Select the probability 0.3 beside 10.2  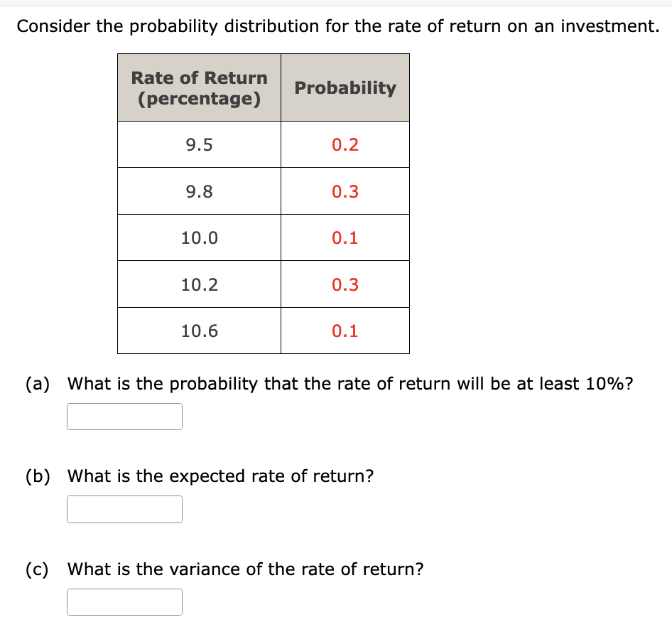coord(345,284)
